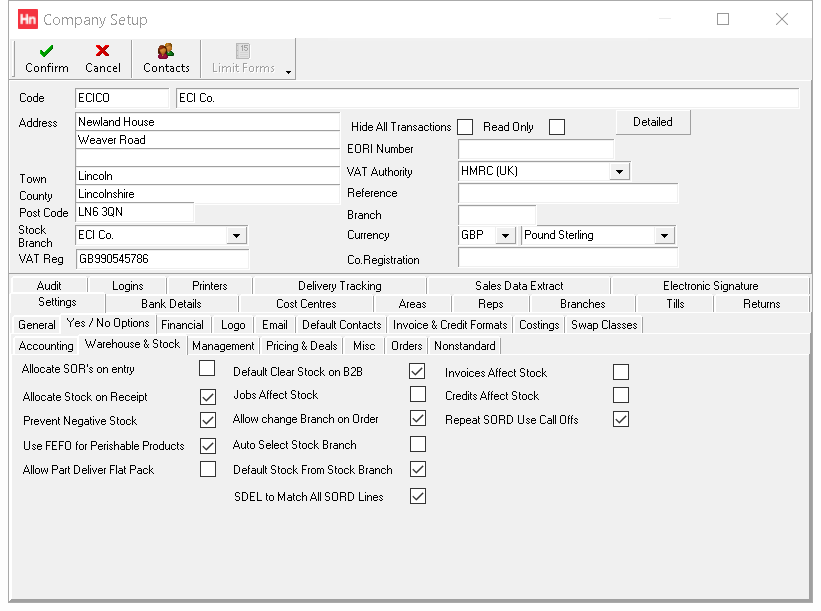Open the Returns tab

click(x=762, y=304)
